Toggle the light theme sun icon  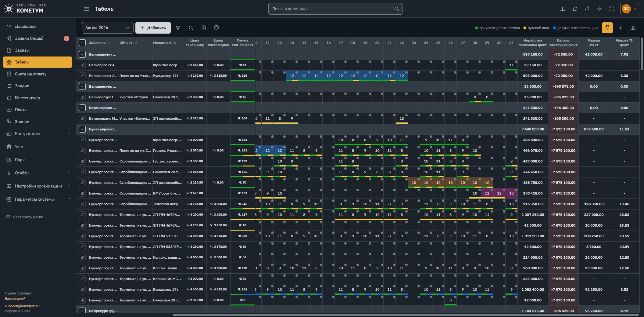(599, 9)
